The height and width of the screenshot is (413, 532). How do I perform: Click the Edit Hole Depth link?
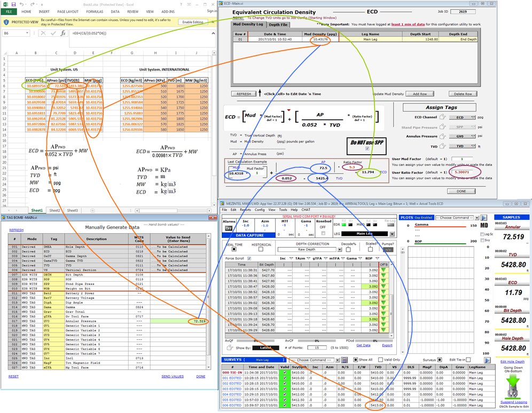click(x=512, y=361)
